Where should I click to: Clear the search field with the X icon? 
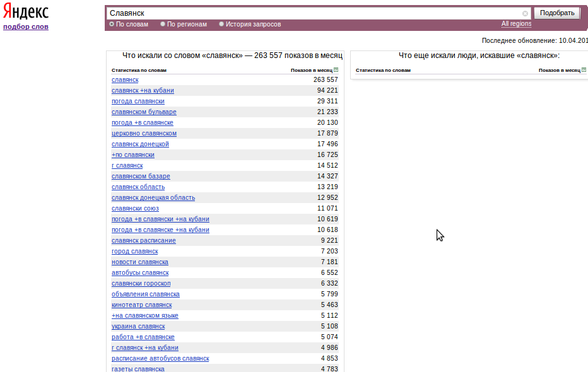click(525, 13)
